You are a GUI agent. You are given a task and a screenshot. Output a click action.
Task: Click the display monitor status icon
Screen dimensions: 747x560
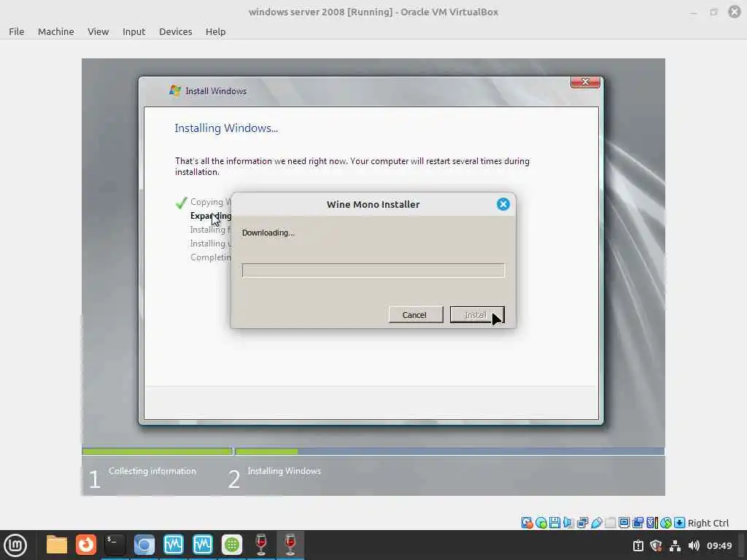[x=624, y=523]
